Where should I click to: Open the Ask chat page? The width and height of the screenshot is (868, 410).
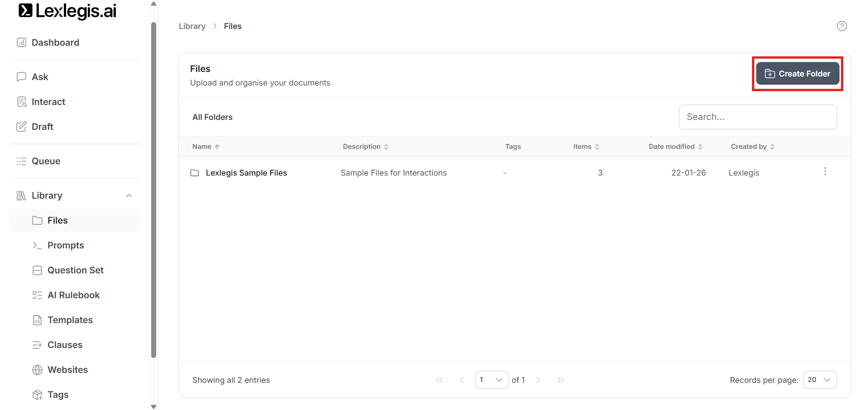[40, 77]
